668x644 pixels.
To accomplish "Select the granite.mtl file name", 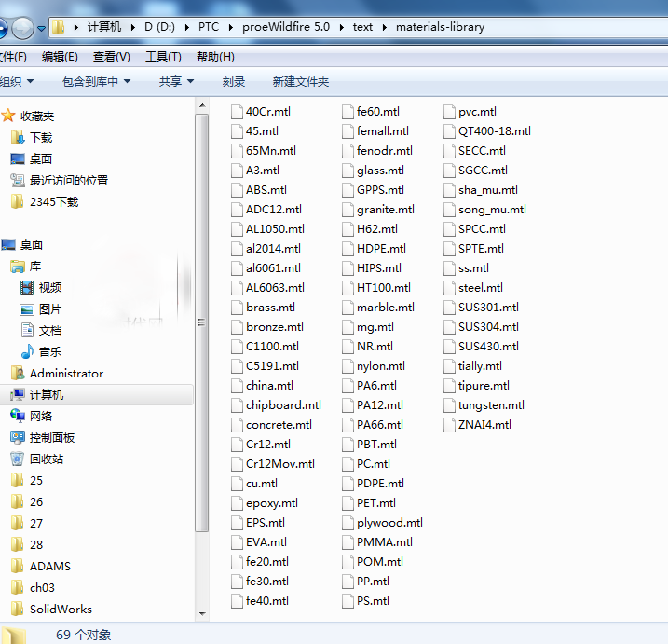I will click(x=386, y=210).
